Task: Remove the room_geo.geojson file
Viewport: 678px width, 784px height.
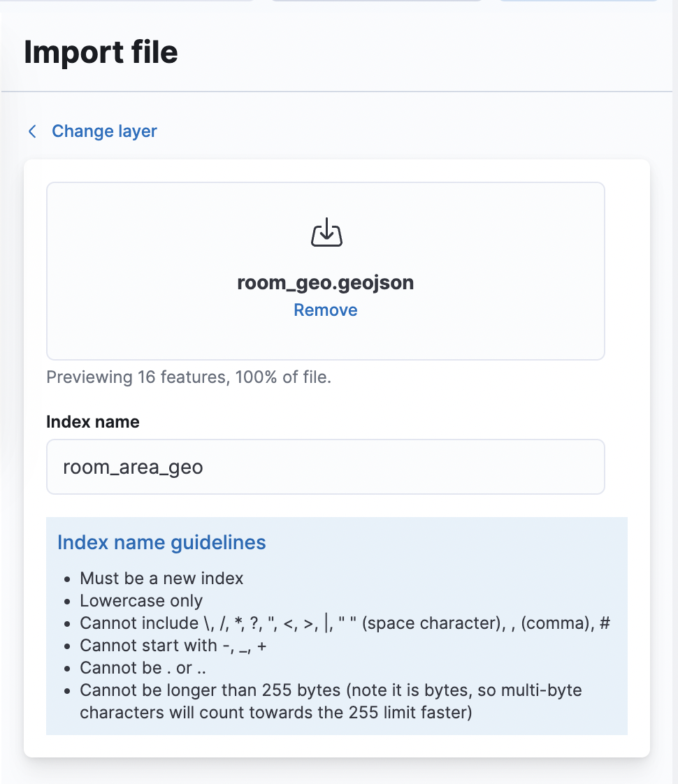Action: coord(326,310)
